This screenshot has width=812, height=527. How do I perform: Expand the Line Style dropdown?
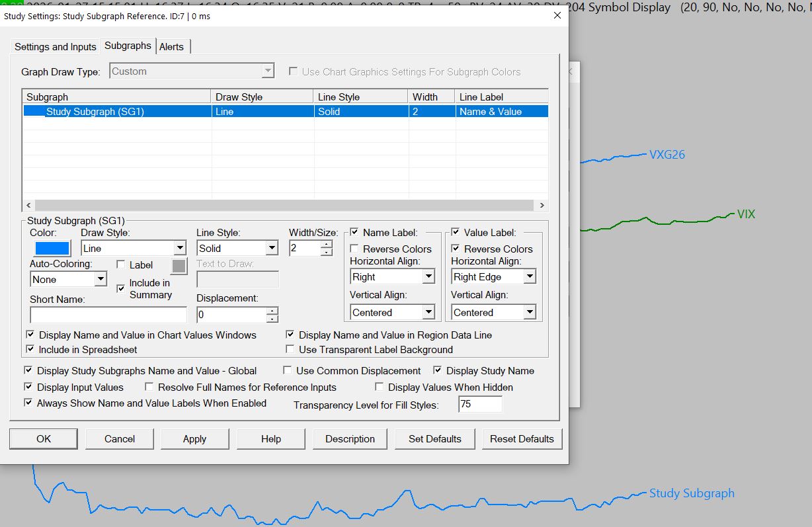(271, 249)
